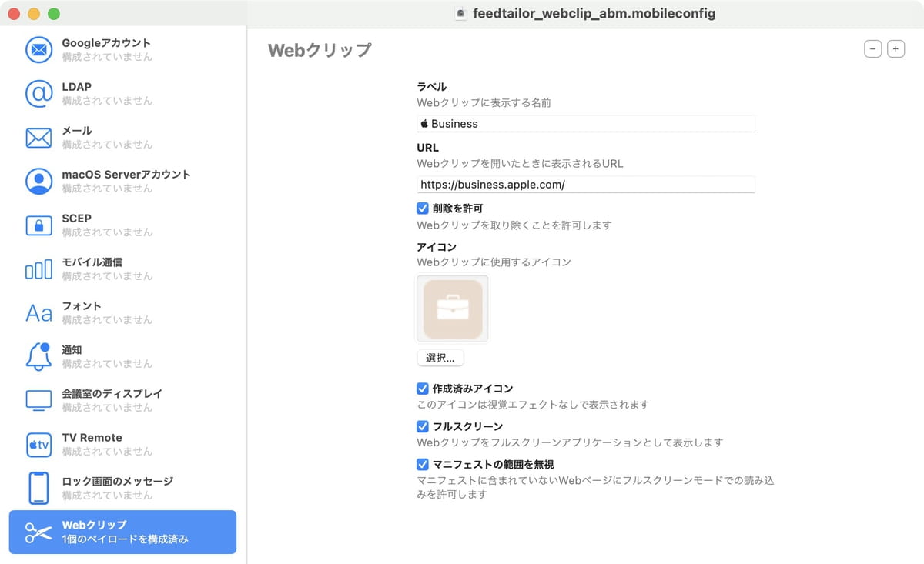This screenshot has width=924, height=564.
Task: Click the feedtailor_webclip_abm.mobileconfig window title
Action: [594, 13]
